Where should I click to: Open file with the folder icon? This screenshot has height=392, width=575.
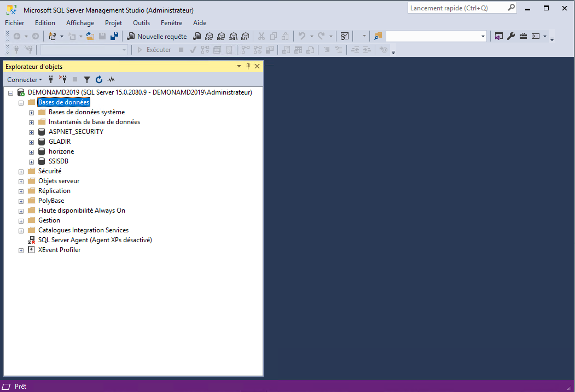pyautogui.click(x=90, y=36)
